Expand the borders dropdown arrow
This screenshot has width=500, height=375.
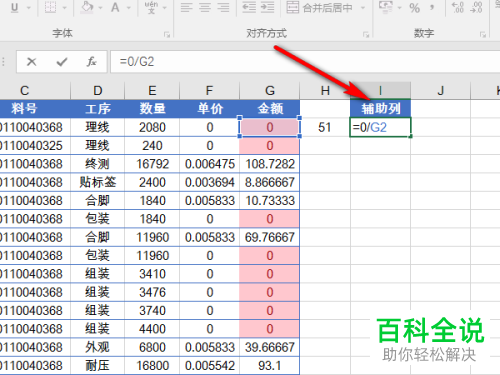64,7
